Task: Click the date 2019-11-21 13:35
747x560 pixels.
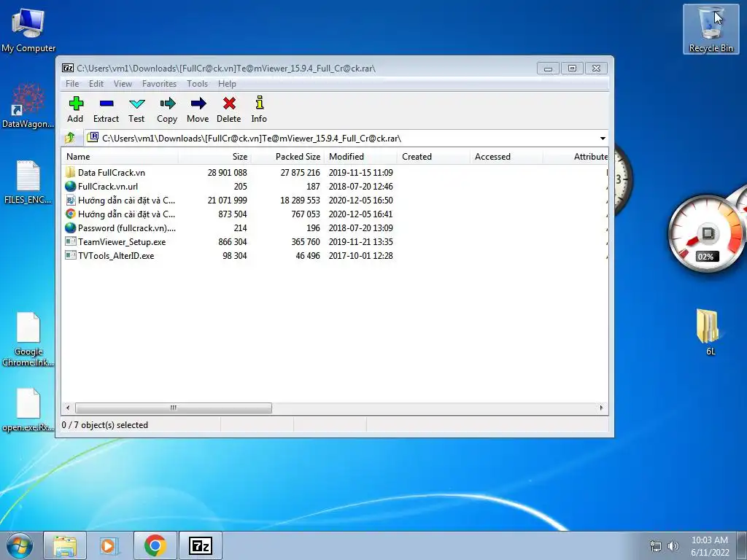Action: tap(360, 241)
